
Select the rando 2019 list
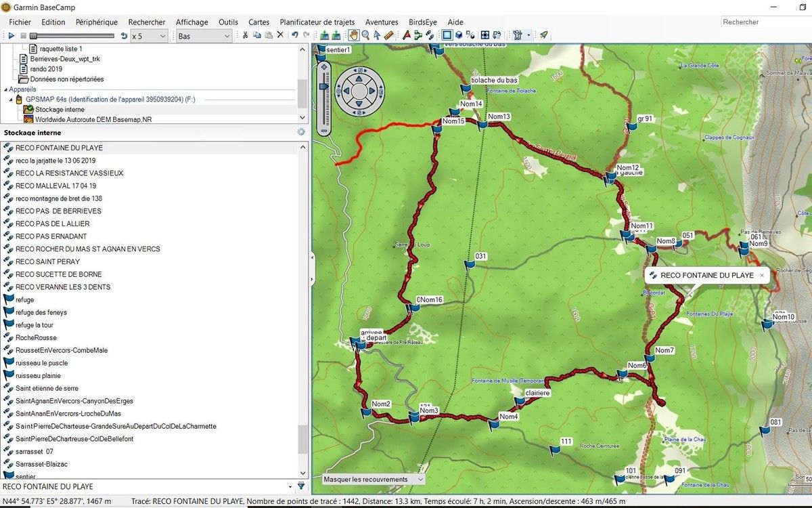coord(45,68)
